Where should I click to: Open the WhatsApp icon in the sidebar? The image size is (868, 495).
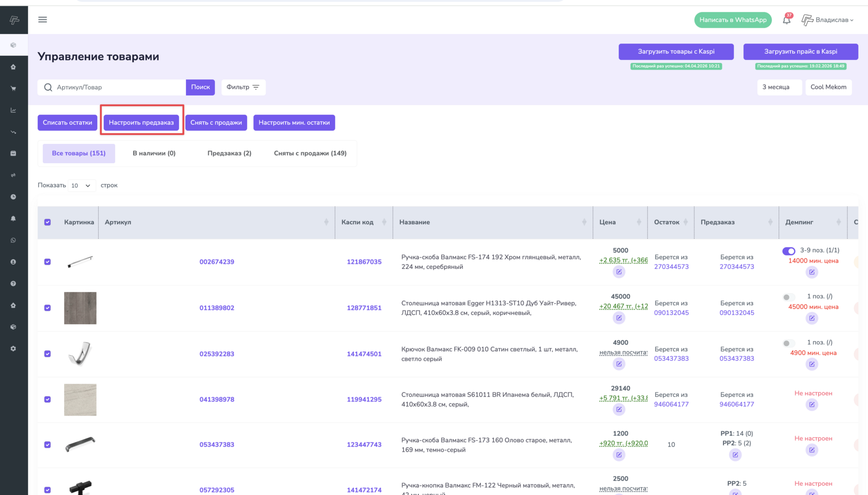[13, 241]
